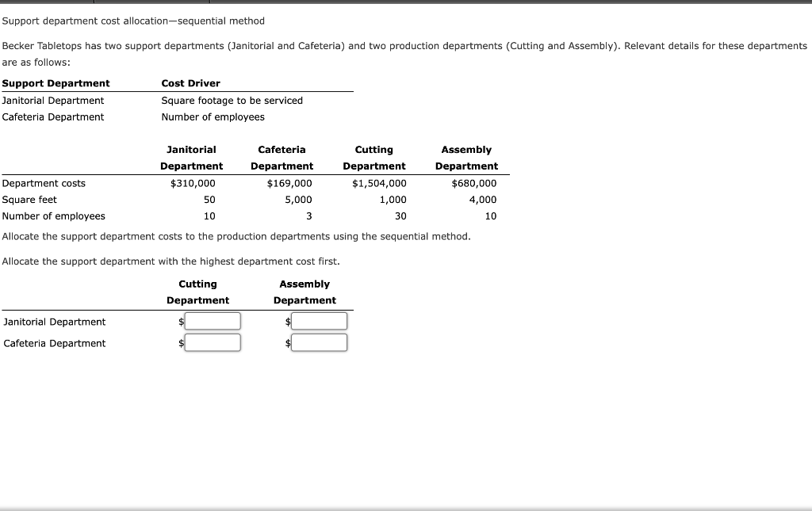Click the Assembly Department column header
812x511 pixels.
point(466,157)
